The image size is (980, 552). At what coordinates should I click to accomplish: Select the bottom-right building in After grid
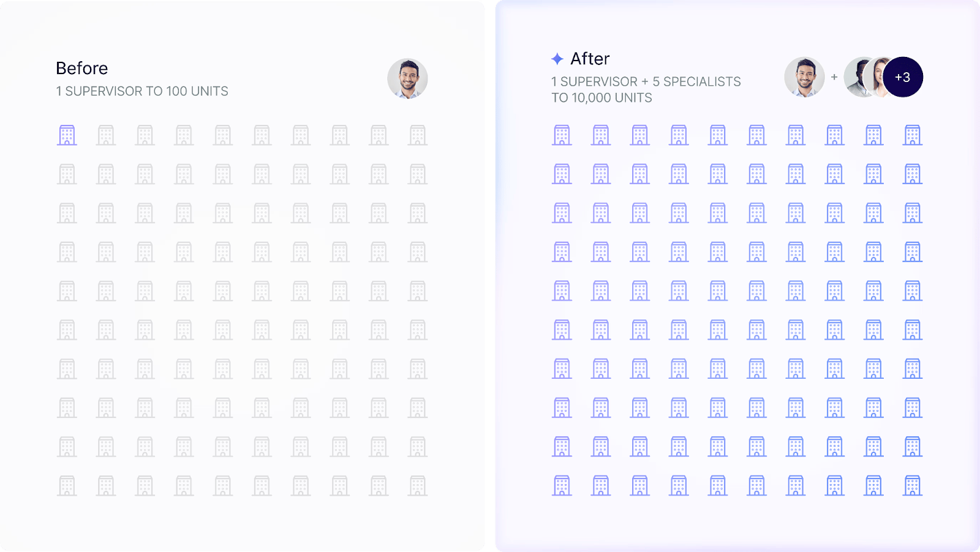[x=913, y=486]
